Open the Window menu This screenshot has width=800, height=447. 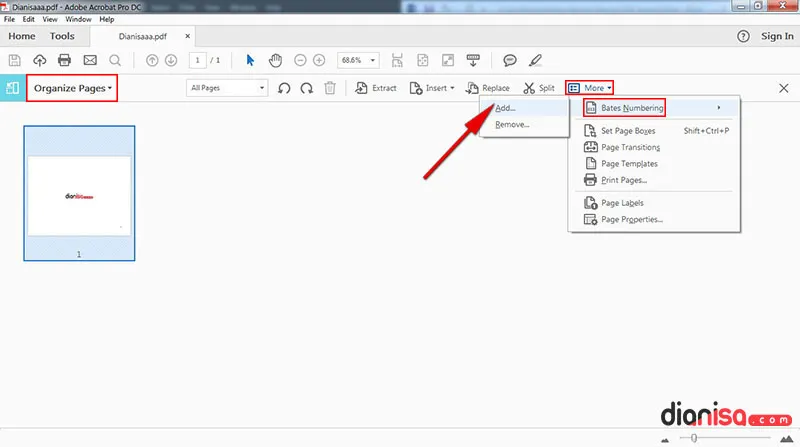pos(78,19)
